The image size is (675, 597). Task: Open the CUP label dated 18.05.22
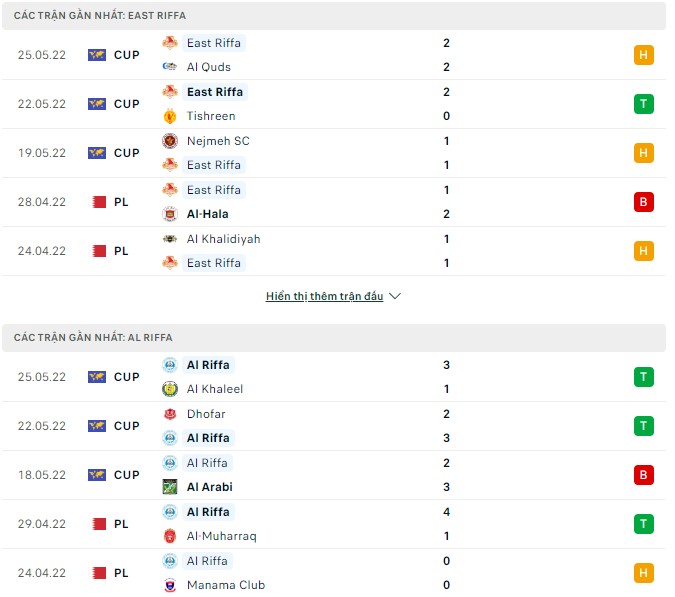pyautogui.click(x=127, y=475)
